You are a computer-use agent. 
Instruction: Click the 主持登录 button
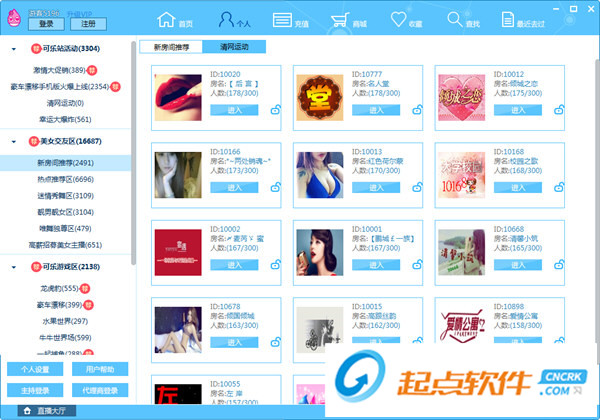(35, 391)
